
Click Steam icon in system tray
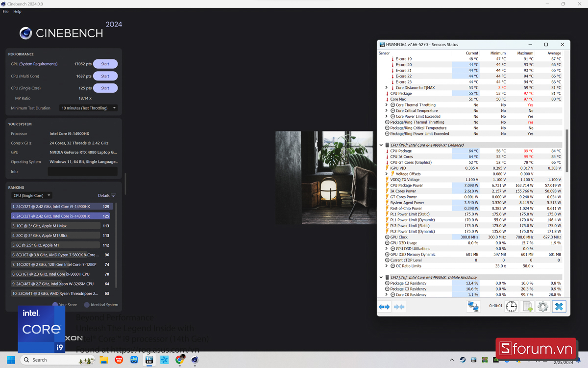[x=463, y=360]
